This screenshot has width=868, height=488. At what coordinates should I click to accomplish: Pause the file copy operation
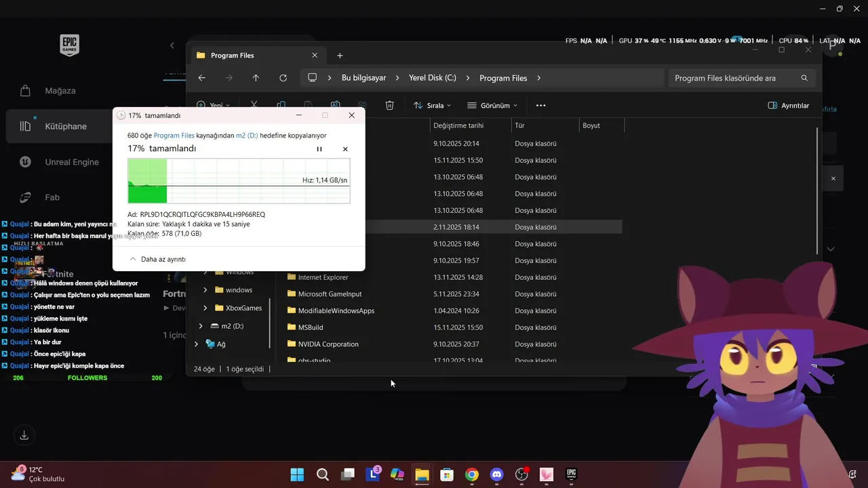319,149
